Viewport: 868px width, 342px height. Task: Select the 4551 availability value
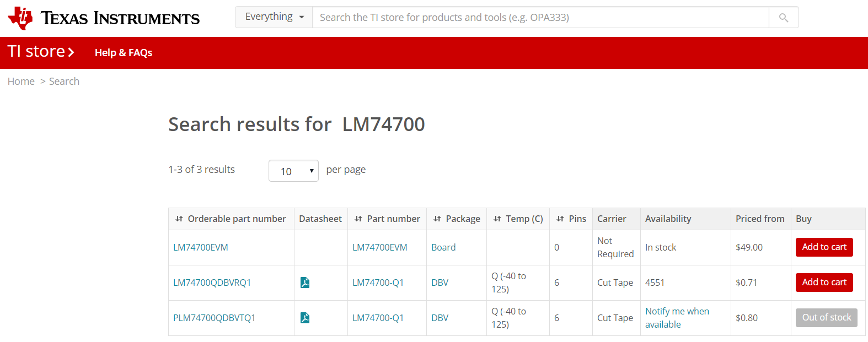[x=655, y=283]
